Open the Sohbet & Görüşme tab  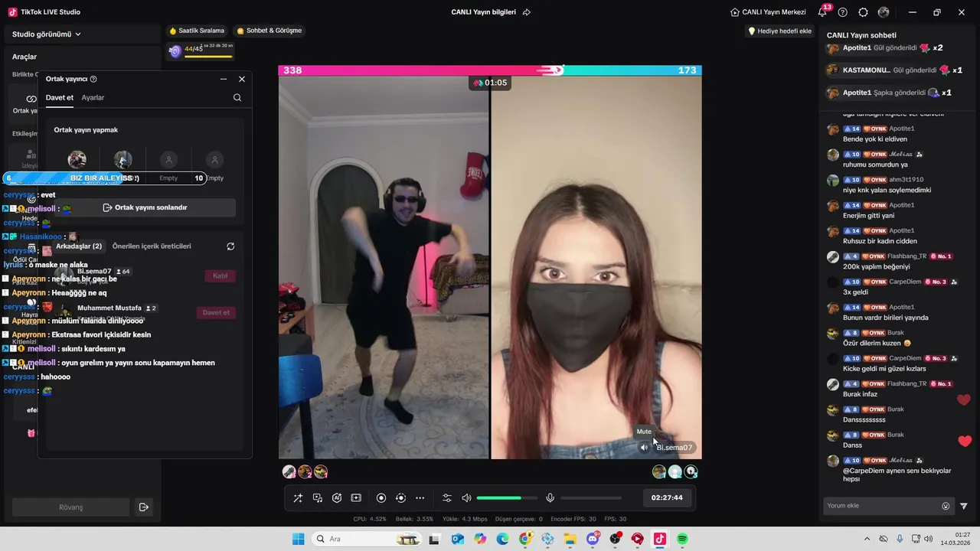[269, 31]
